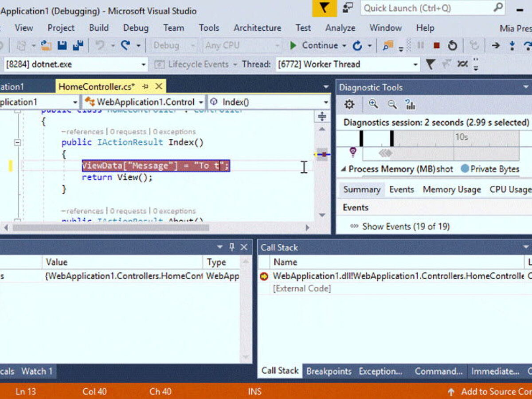Open the Project menu
Image resolution: width=532 pixels, height=399 pixels.
click(61, 28)
